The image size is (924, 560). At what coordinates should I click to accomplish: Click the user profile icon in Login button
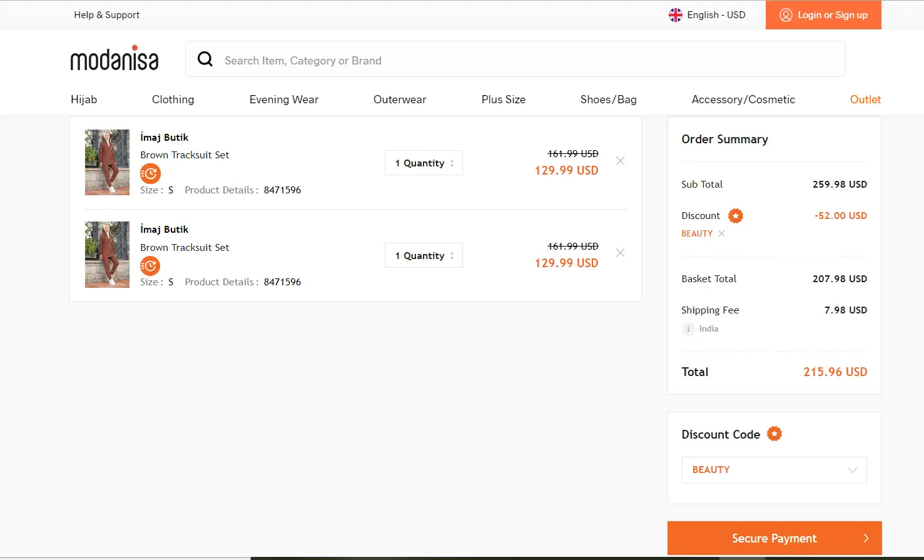point(786,15)
